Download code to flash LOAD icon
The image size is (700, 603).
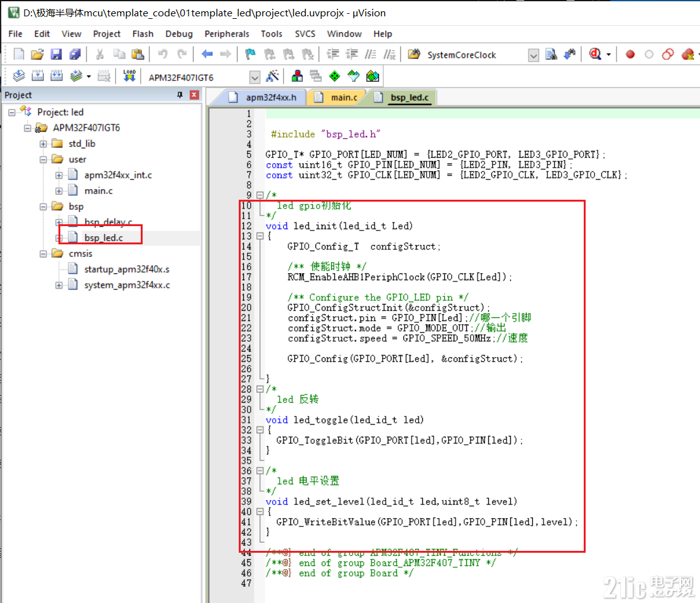point(129,76)
